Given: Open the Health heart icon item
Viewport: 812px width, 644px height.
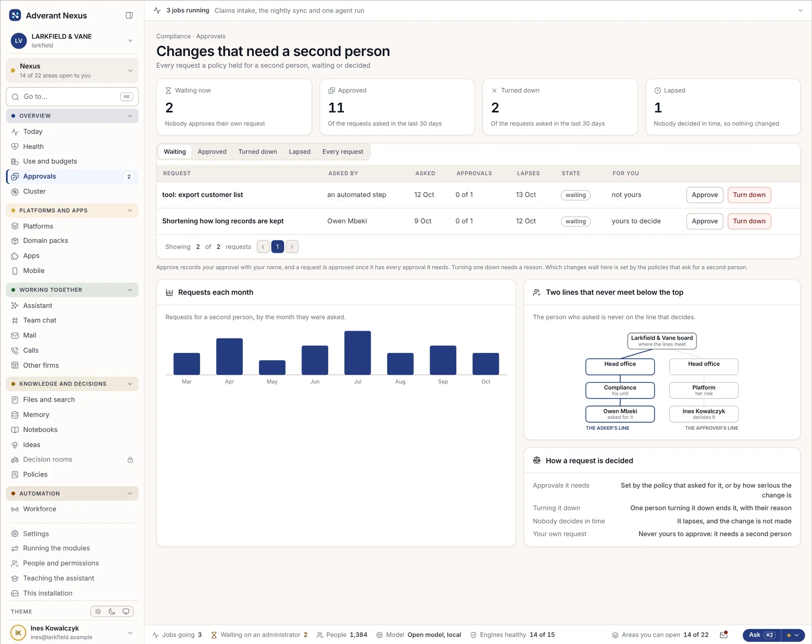Looking at the screenshot, I should tap(15, 147).
